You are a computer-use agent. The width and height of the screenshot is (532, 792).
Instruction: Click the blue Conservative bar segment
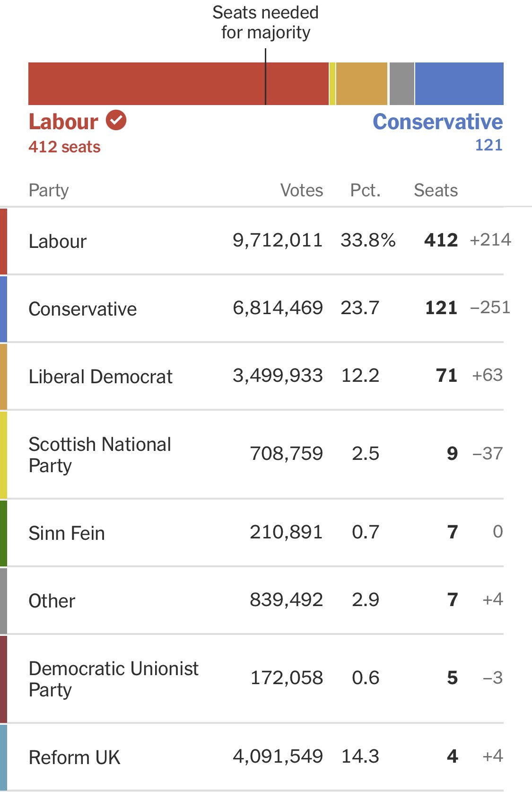459,84
